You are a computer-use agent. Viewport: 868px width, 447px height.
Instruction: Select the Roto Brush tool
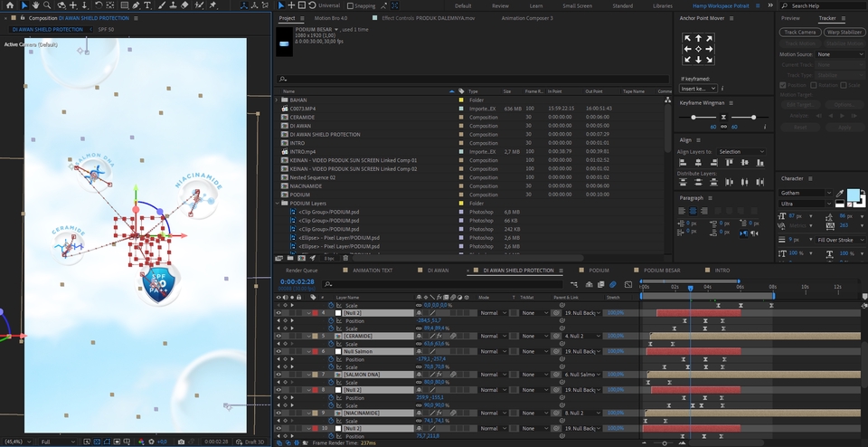pyautogui.click(x=199, y=5)
